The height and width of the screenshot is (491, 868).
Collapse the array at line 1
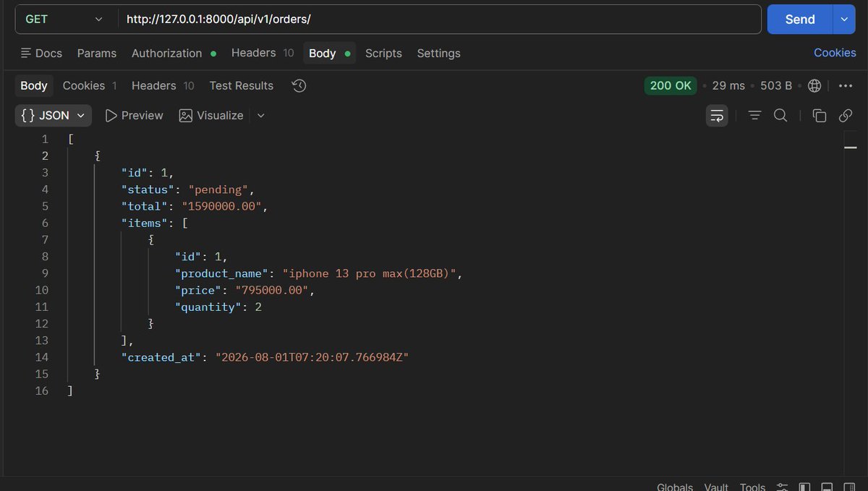pyautogui.click(x=71, y=139)
